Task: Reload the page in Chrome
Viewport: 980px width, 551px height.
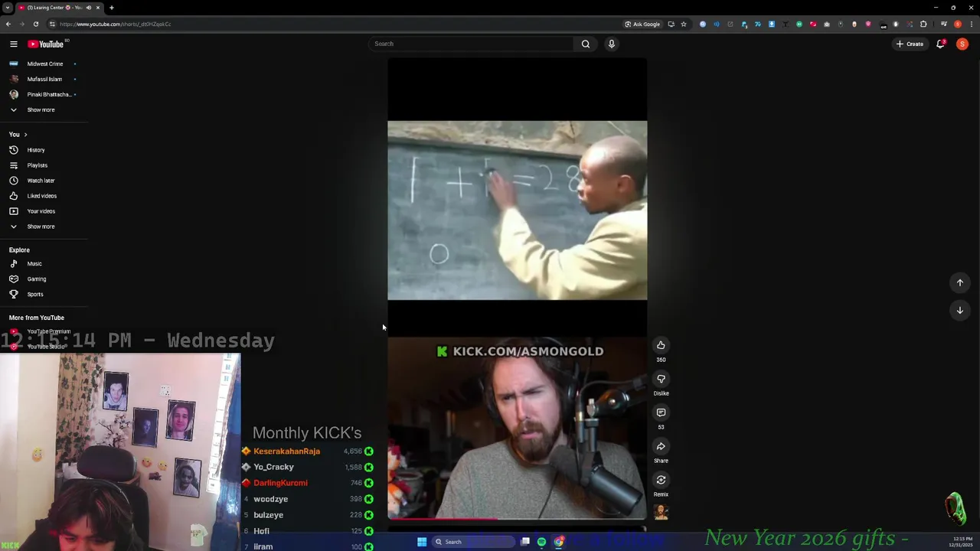Action: [x=35, y=24]
